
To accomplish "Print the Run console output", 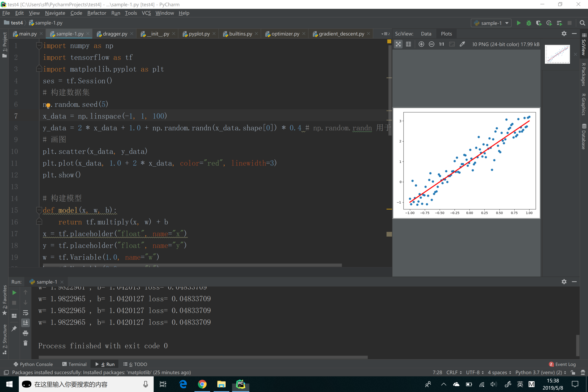I will [x=25, y=333].
